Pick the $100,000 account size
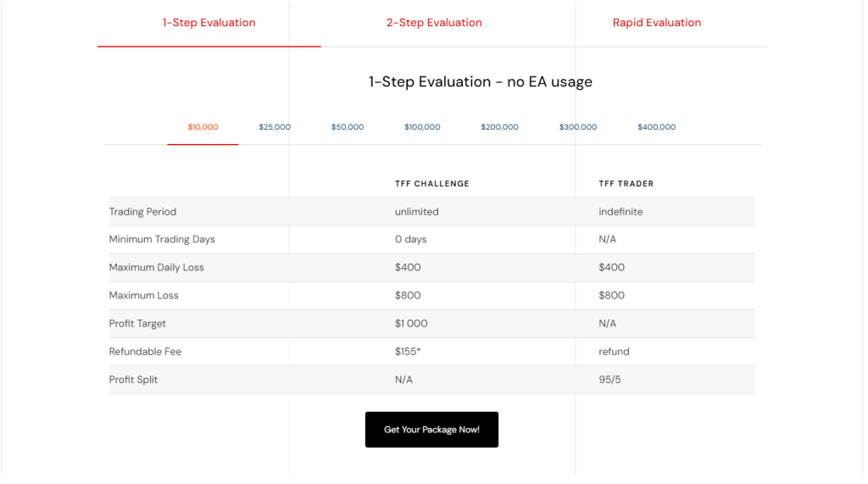 (422, 127)
